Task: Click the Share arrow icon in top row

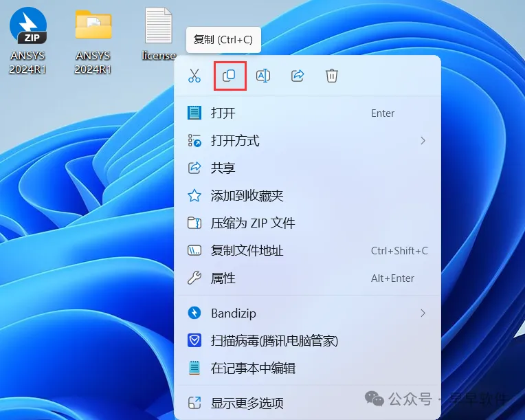Action: 298,76
